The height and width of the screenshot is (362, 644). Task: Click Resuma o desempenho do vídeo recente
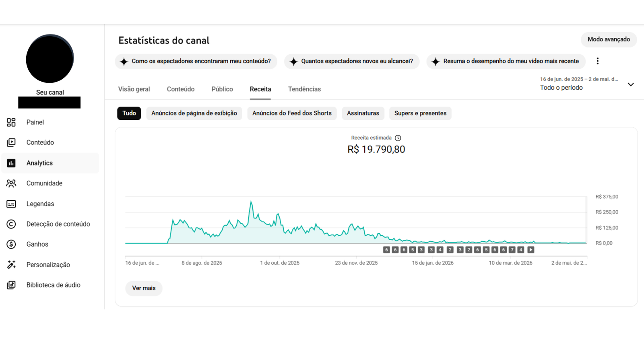(x=506, y=62)
